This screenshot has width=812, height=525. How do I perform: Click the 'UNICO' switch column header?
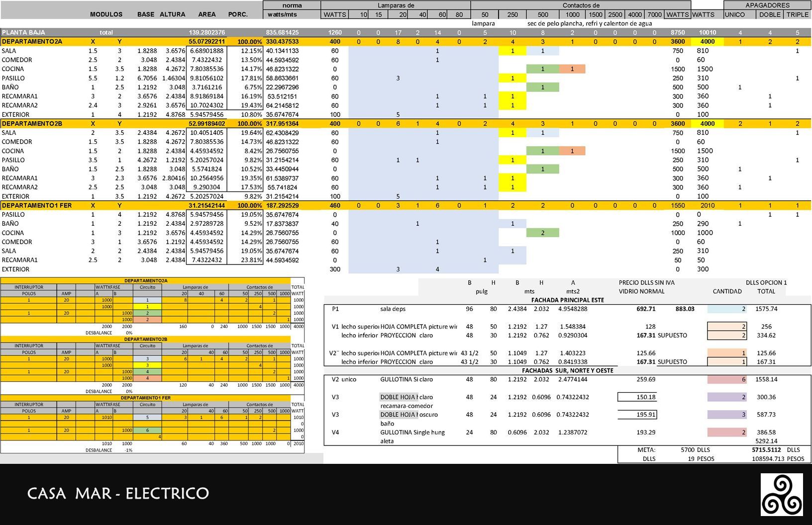click(x=735, y=14)
